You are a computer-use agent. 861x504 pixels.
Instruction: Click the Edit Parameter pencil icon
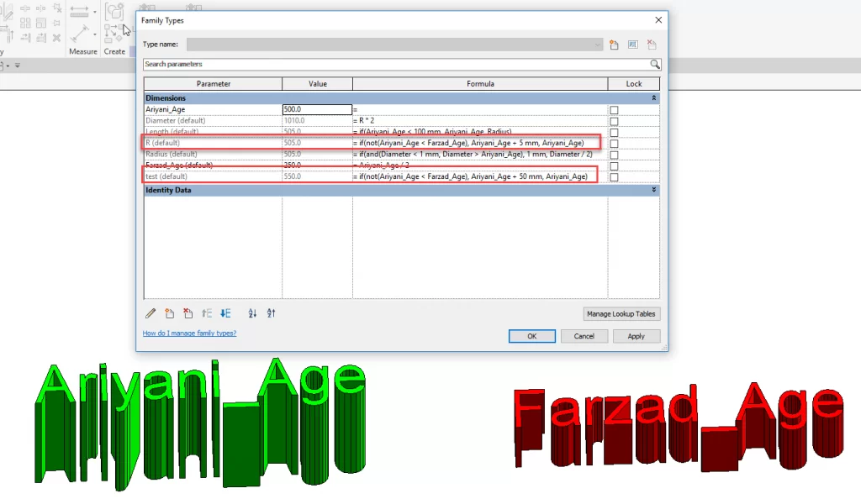[151, 313]
